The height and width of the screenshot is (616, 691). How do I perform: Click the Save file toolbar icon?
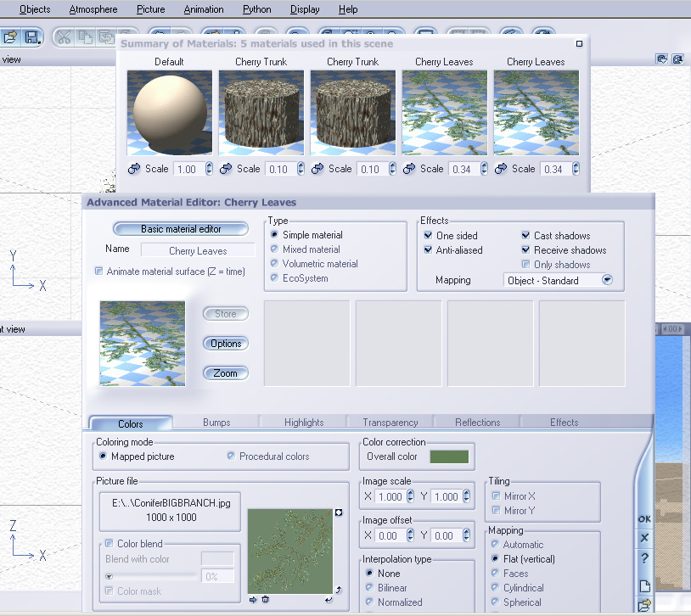point(32,37)
